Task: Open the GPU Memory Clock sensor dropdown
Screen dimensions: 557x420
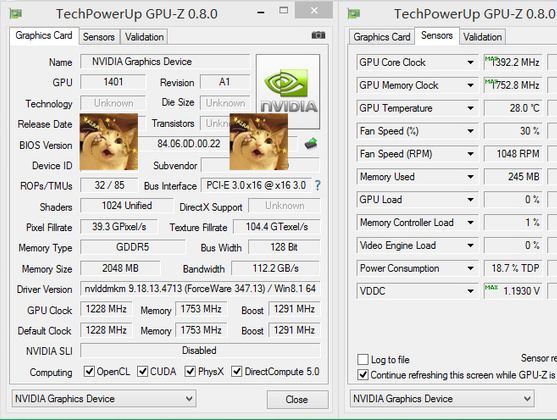Action: click(470, 85)
